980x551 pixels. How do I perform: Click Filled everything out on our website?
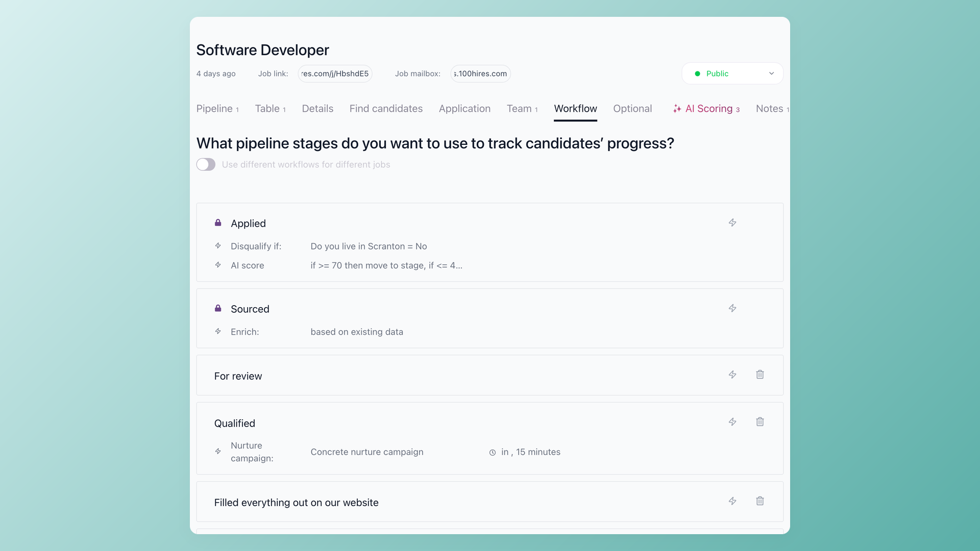tap(296, 503)
